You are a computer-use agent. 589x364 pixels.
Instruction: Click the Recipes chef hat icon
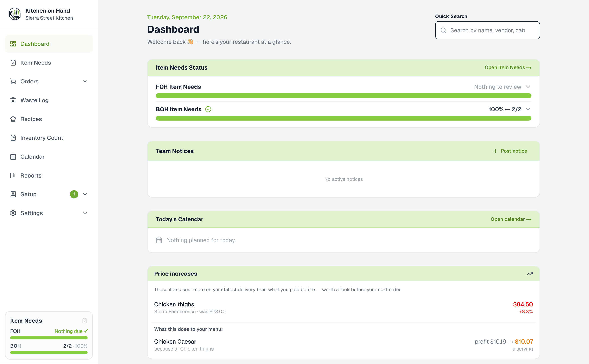[13, 119]
